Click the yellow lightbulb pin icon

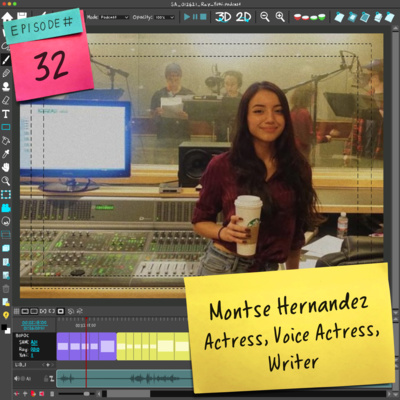(6, 315)
